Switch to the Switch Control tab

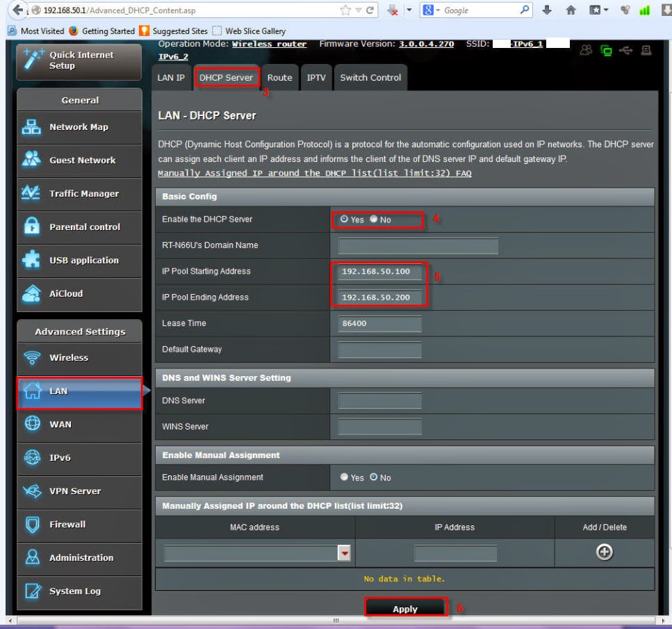(x=370, y=78)
